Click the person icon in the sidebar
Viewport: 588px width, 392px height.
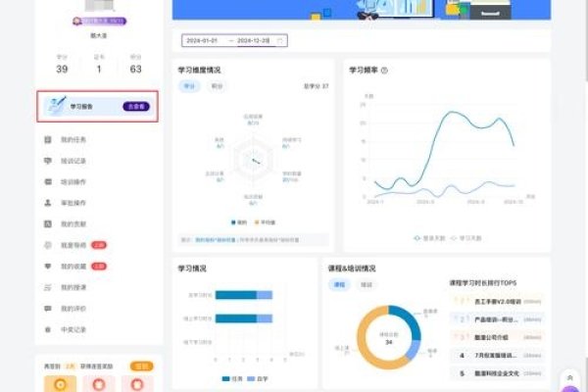(48, 203)
